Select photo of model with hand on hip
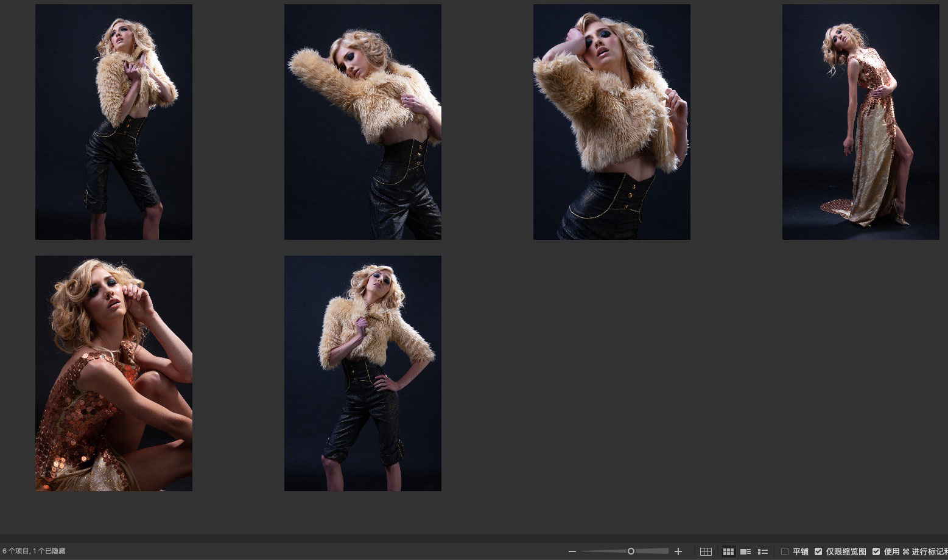The width and height of the screenshot is (948, 560). click(x=363, y=373)
